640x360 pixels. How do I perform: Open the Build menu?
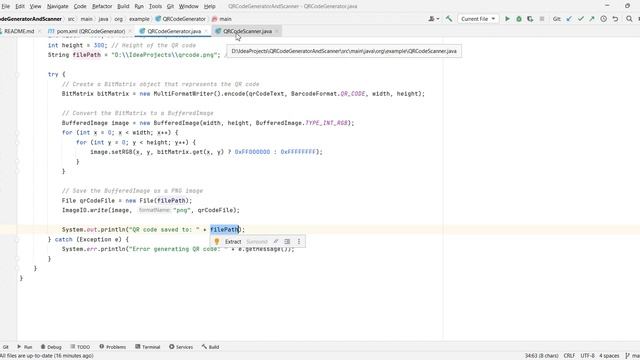(x=123, y=6)
